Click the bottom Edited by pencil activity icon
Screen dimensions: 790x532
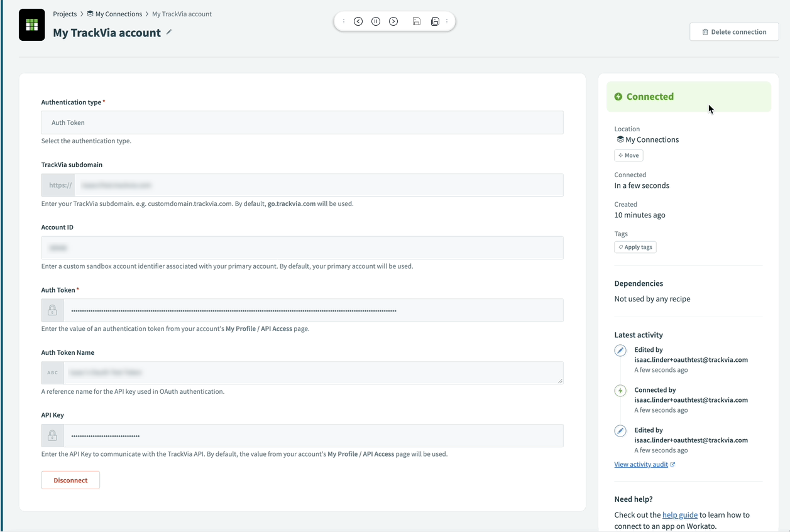pyautogui.click(x=620, y=431)
